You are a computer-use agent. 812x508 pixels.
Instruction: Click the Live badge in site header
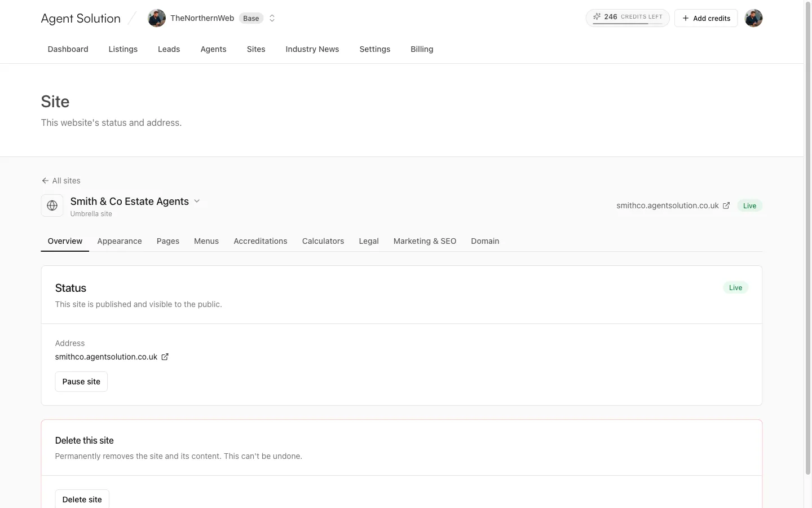[749, 205]
